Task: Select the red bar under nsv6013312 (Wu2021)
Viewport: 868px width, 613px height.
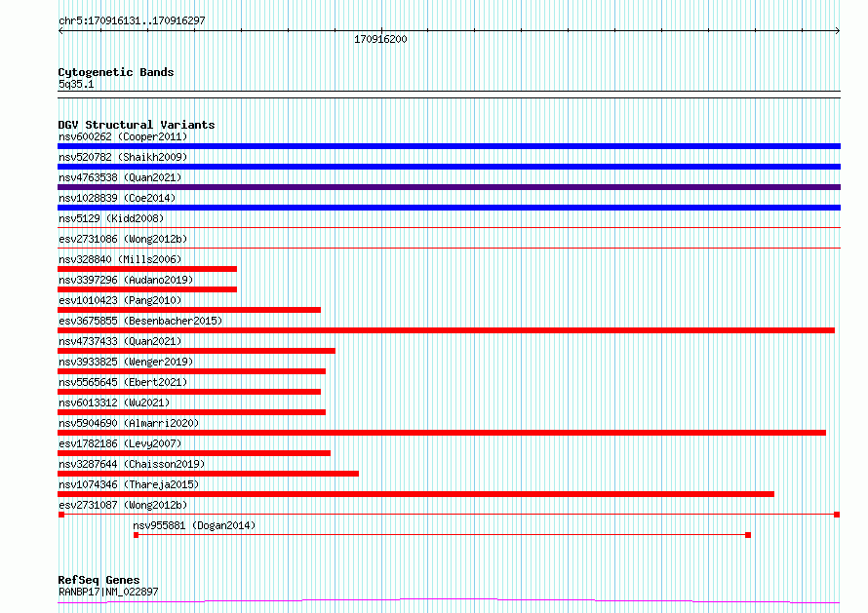Action: pyautogui.click(x=191, y=412)
